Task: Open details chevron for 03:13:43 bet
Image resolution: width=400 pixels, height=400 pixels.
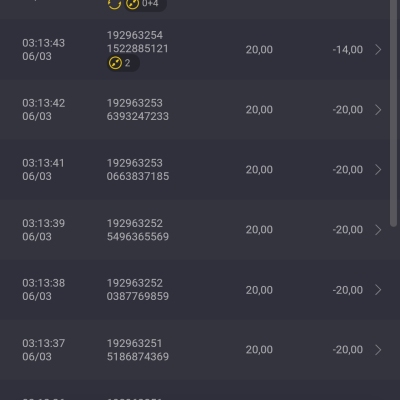Action: coord(378,50)
